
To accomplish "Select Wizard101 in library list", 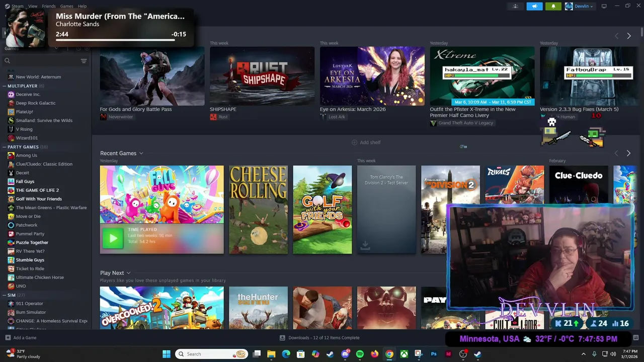I will pyautogui.click(x=27, y=138).
